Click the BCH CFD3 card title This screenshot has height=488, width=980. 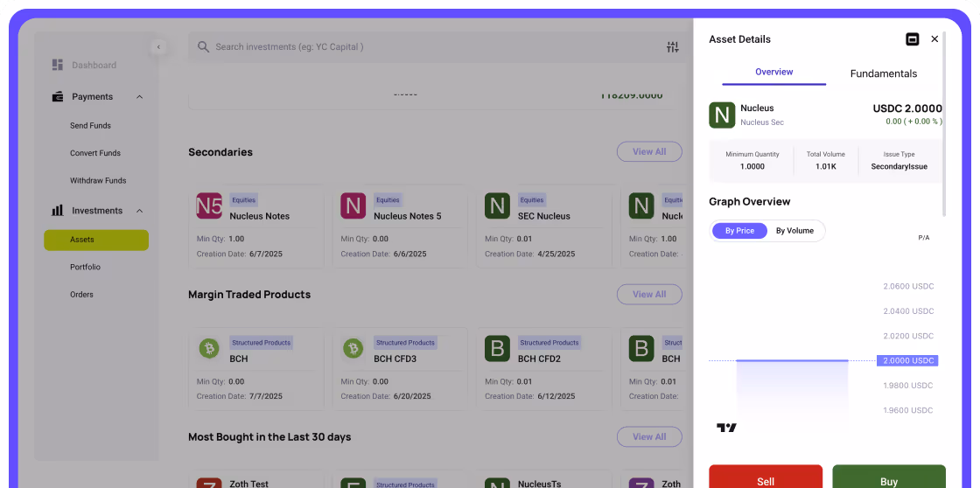coord(395,359)
